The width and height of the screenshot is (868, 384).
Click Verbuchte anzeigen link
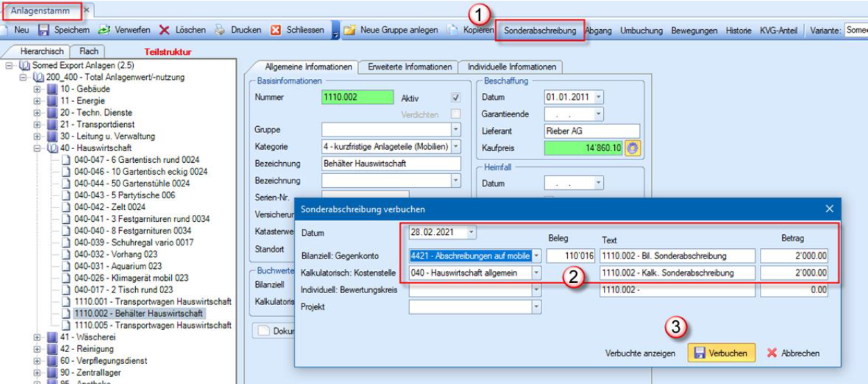tap(640, 354)
